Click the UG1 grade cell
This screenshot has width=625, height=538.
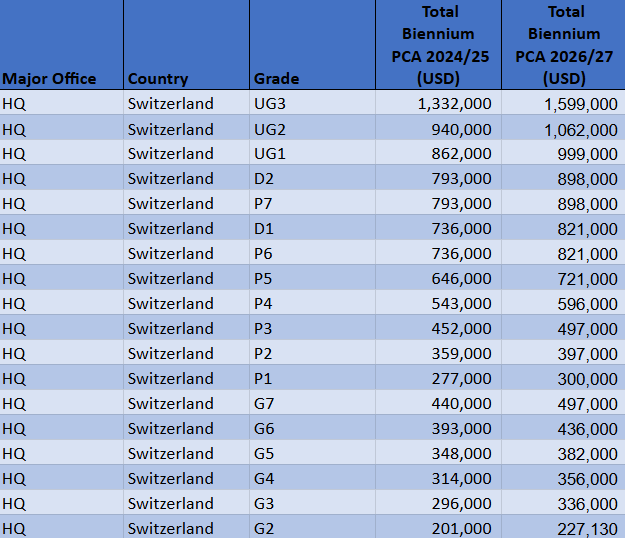point(270,154)
